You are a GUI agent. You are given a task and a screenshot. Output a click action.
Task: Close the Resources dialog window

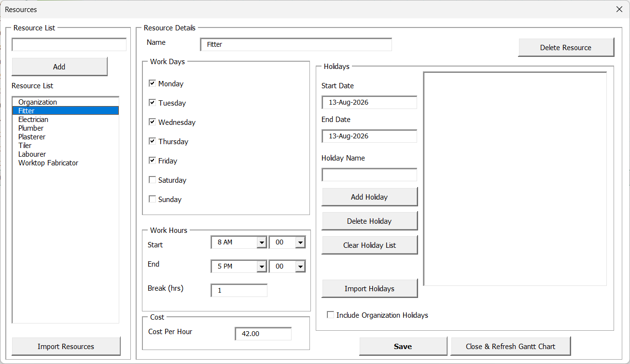619,9
